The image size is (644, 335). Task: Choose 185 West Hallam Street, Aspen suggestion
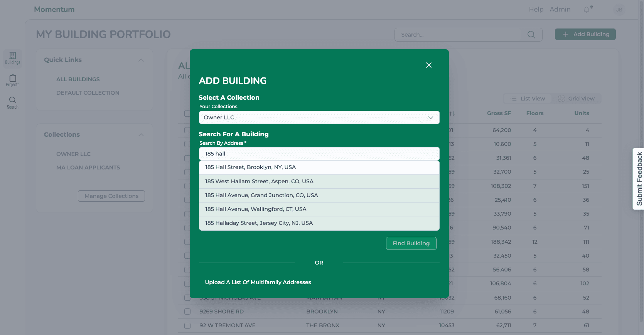tap(319, 181)
